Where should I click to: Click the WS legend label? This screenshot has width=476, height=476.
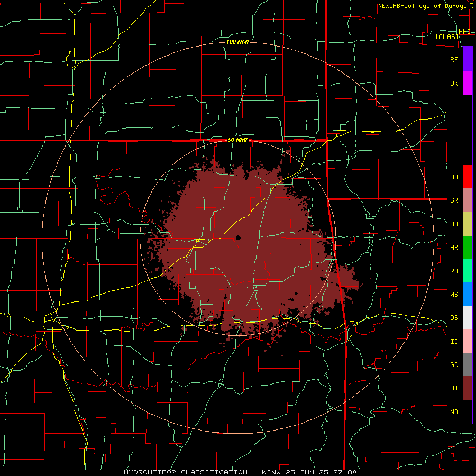point(454,294)
